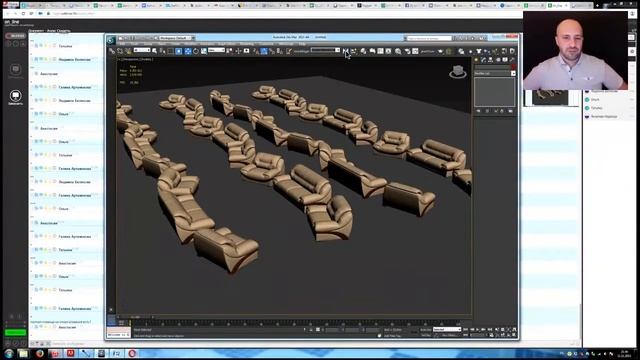Click the time slider above the timeline
This screenshot has width=640, height=360.
(136, 317)
